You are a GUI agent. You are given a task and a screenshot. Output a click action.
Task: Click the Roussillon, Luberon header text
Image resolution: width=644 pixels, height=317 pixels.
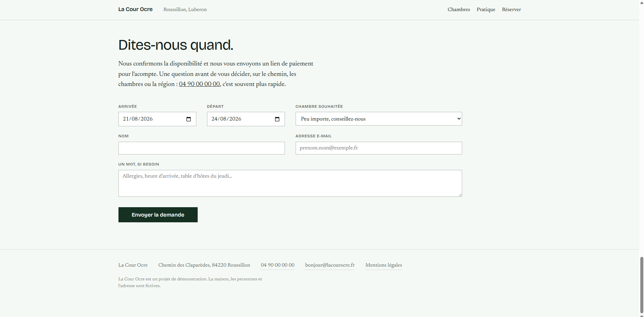click(x=185, y=9)
